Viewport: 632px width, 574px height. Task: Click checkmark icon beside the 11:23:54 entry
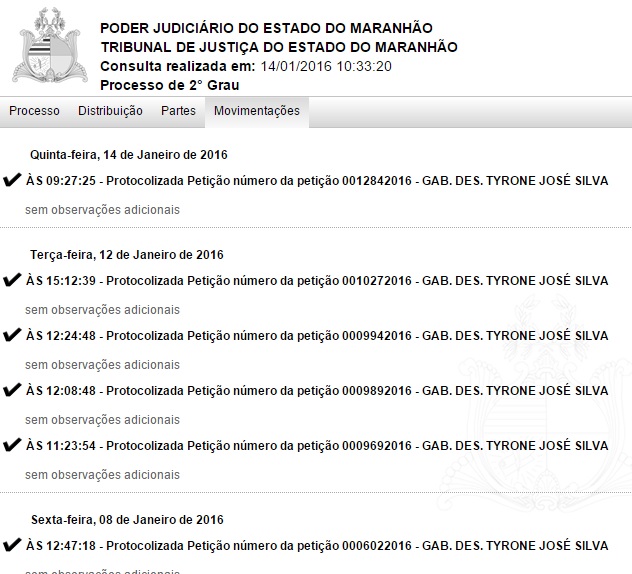click(x=13, y=446)
